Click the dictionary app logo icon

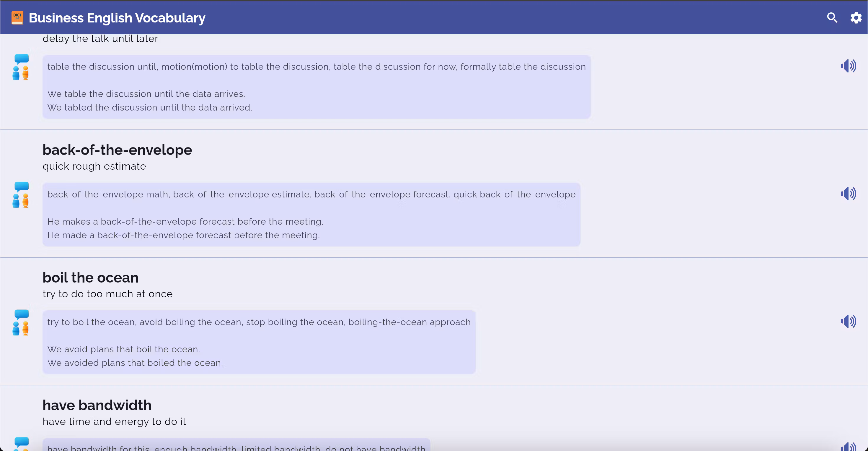tap(17, 17)
